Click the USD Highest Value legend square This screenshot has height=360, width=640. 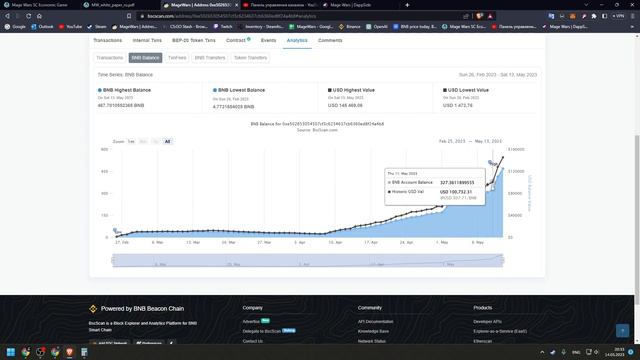[x=330, y=90]
